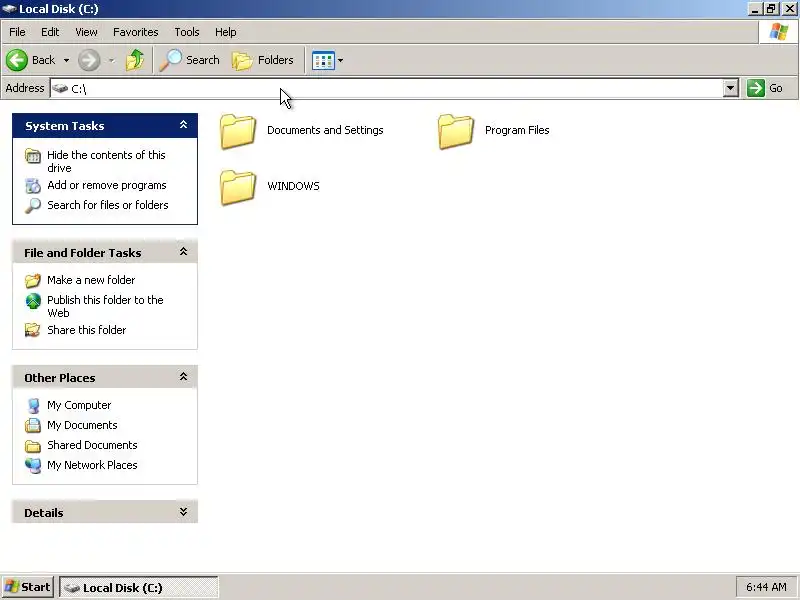Collapse the System Tasks panel
This screenshot has height=600, width=800.
(184, 125)
